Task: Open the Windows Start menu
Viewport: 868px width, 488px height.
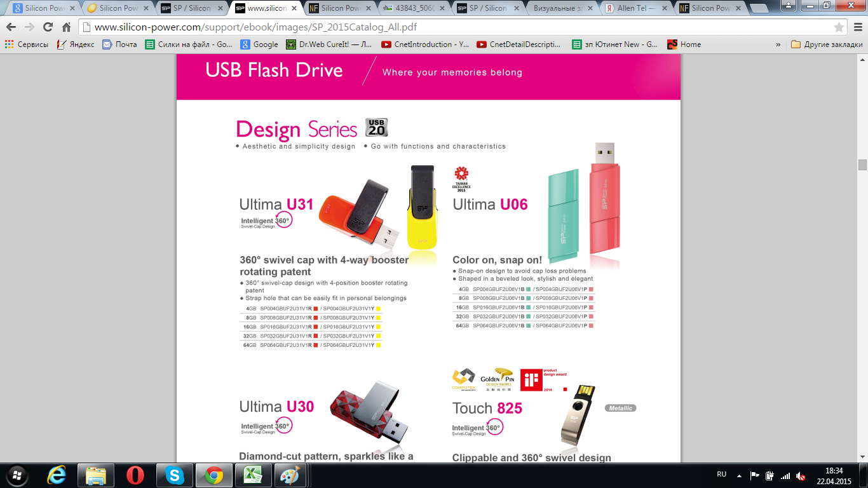Action: tap(16, 475)
